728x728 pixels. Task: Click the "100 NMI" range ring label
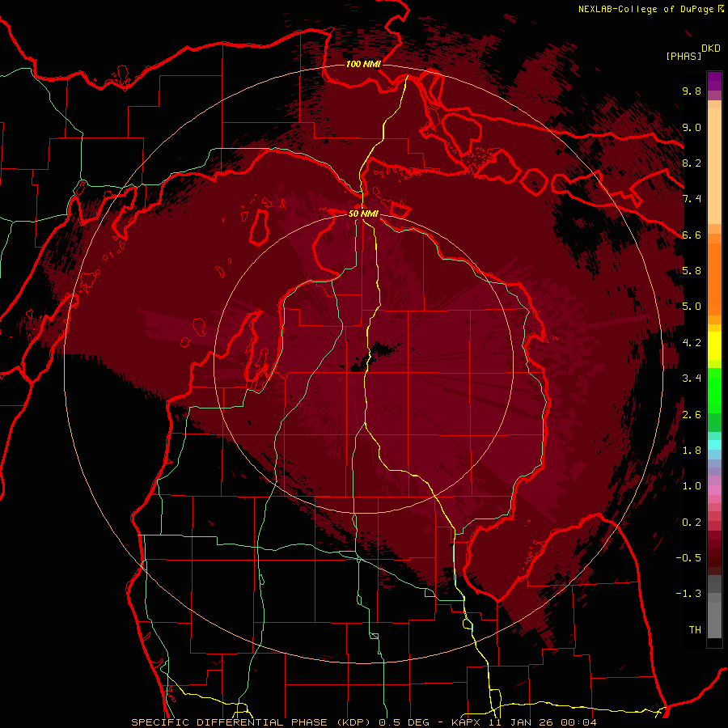pos(363,64)
